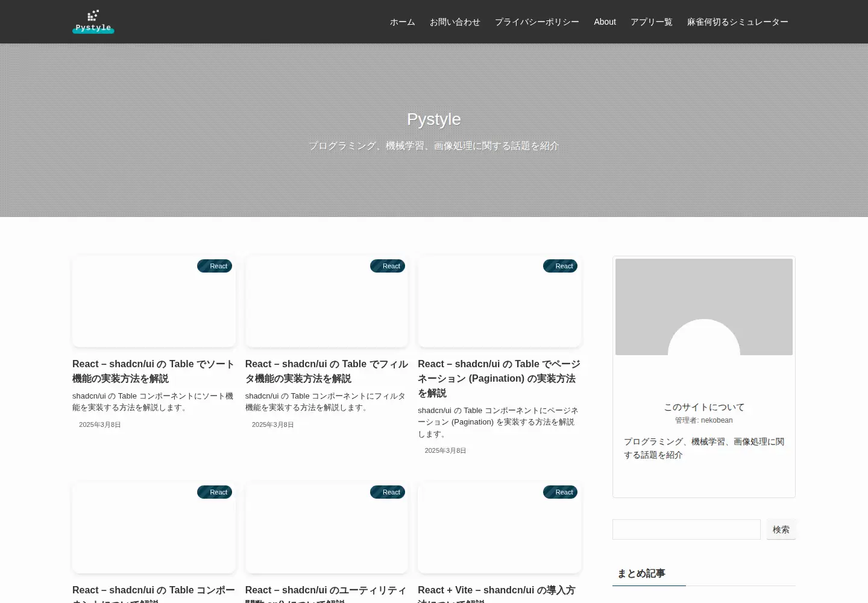Click the React tag on the Table コンポーネント article
Screen dimensions: 868x603
(x=215, y=492)
